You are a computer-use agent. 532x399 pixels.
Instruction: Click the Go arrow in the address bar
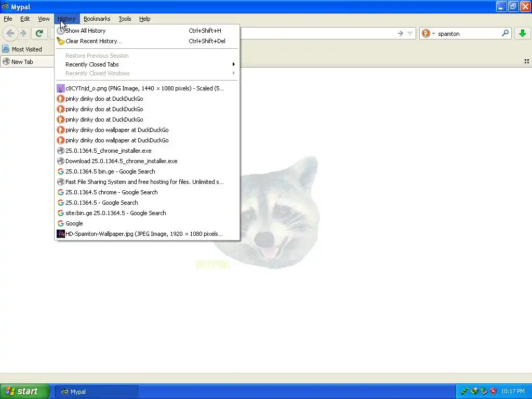[x=401, y=33]
